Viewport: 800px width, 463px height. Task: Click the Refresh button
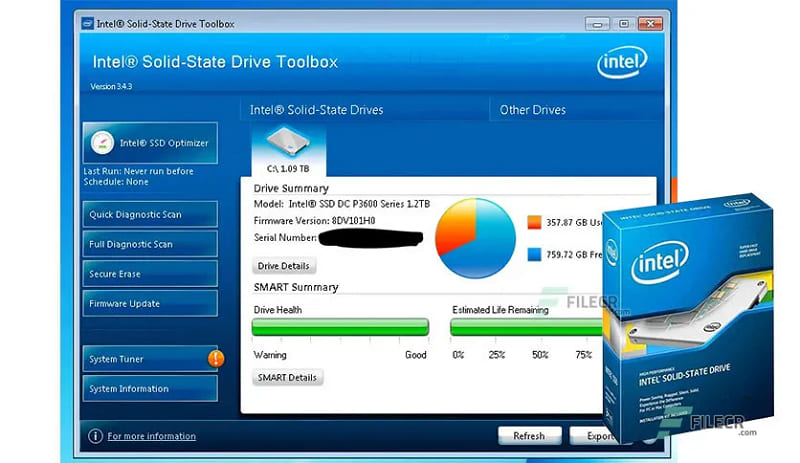tap(529, 436)
